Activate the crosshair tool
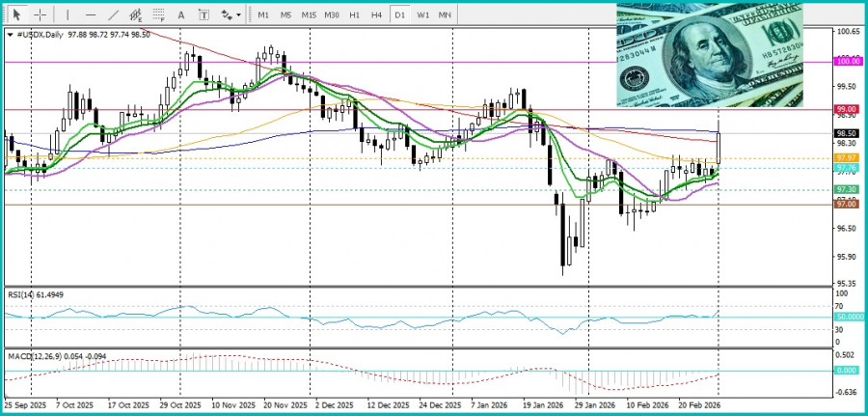This screenshot has width=868, height=416. point(40,15)
